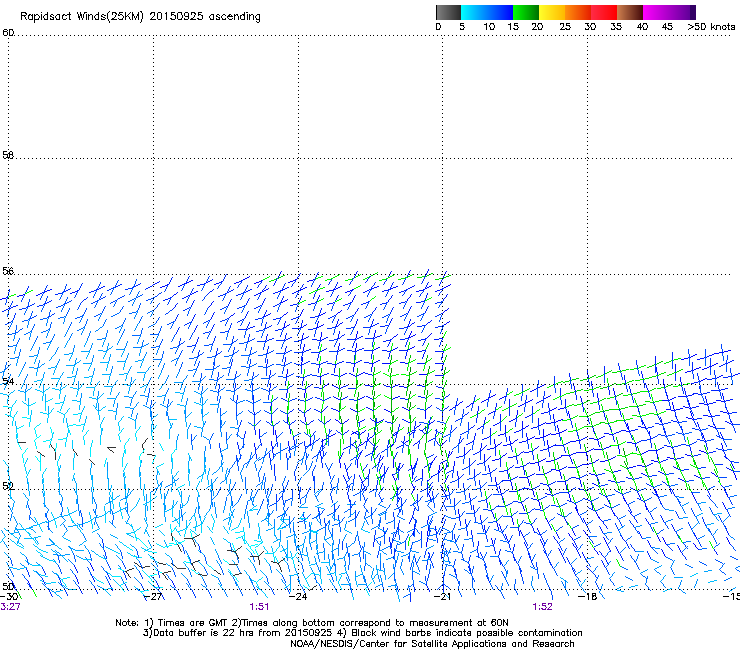Click the purple time label '3:27'
740x650 pixels.
[10, 607]
